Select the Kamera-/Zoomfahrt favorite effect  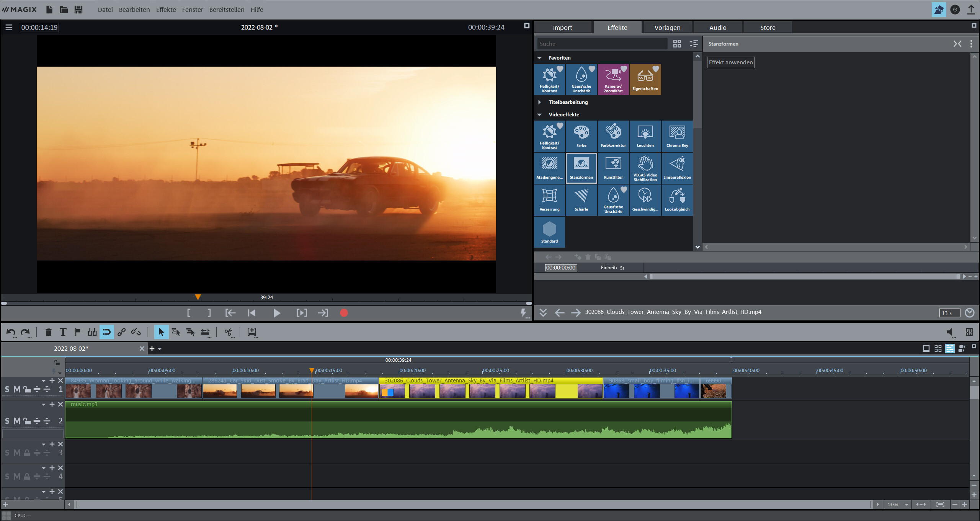tap(613, 79)
